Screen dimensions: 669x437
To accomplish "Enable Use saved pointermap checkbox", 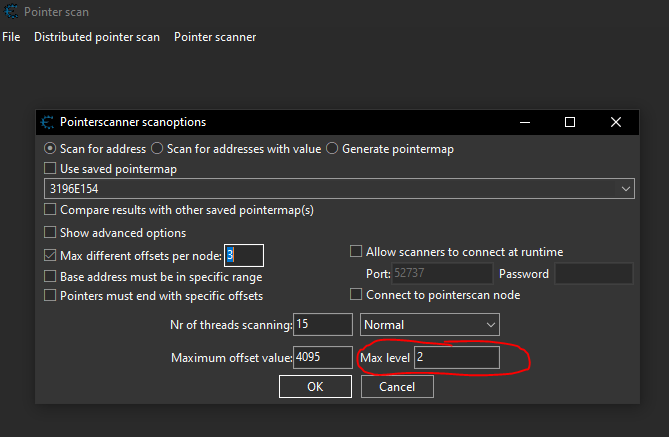I will coord(51,169).
